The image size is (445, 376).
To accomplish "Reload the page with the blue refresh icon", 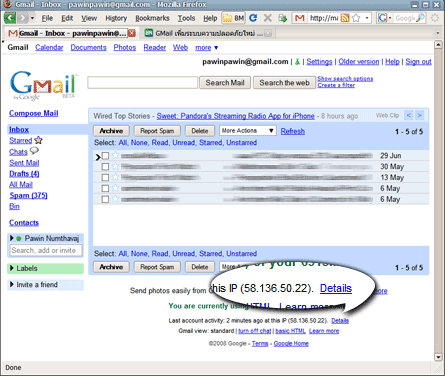I will click(x=253, y=18).
